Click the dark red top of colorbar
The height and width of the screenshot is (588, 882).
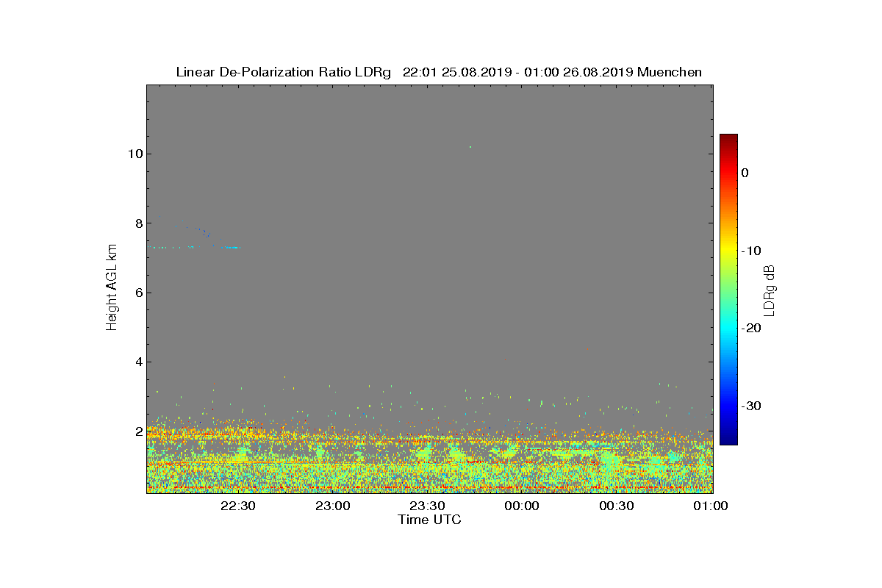[728, 138]
